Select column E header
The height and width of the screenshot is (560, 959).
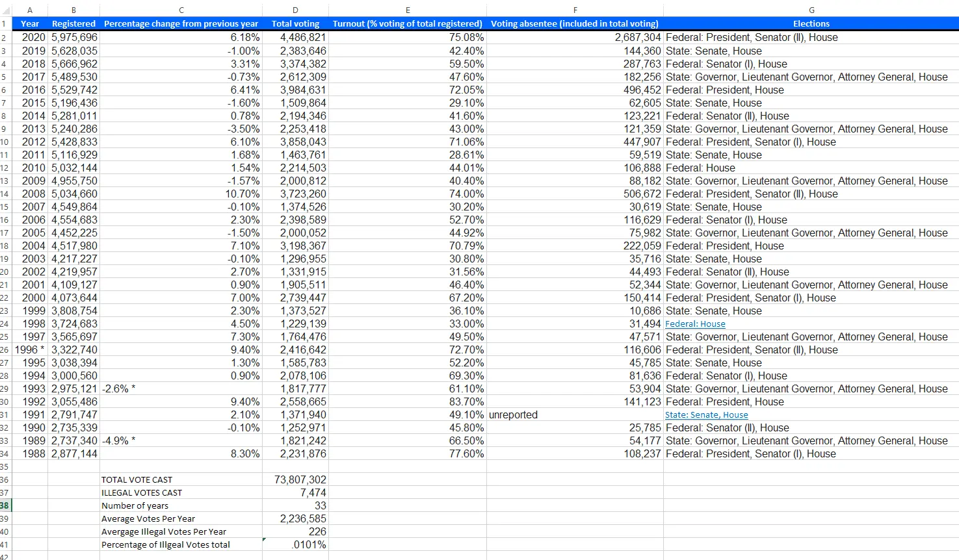pyautogui.click(x=407, y=10)
